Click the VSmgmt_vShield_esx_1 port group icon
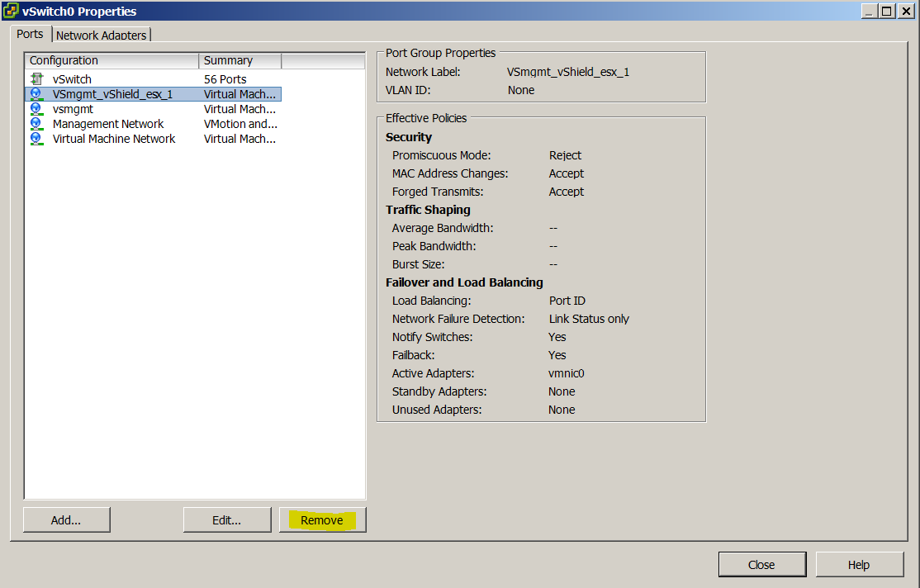The image size is (920, 588). pos(36,94)
